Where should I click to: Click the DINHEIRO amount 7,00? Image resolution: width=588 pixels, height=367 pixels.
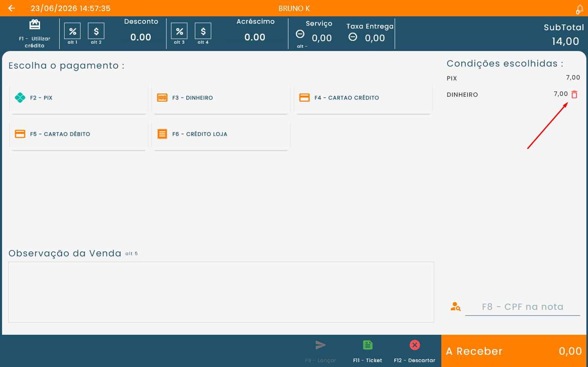click(x=561, y=94)
